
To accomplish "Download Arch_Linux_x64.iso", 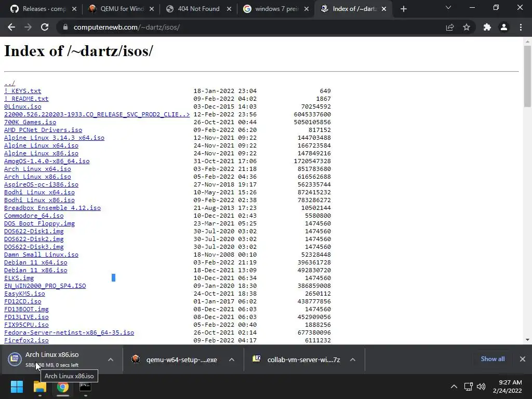I will (37, 169).
